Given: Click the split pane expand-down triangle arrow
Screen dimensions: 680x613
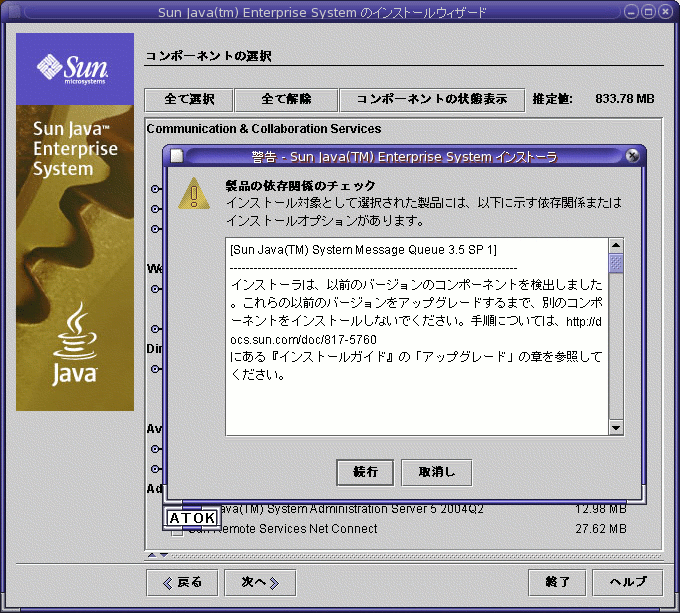Looking at the screenshot, I should (163, 555).
